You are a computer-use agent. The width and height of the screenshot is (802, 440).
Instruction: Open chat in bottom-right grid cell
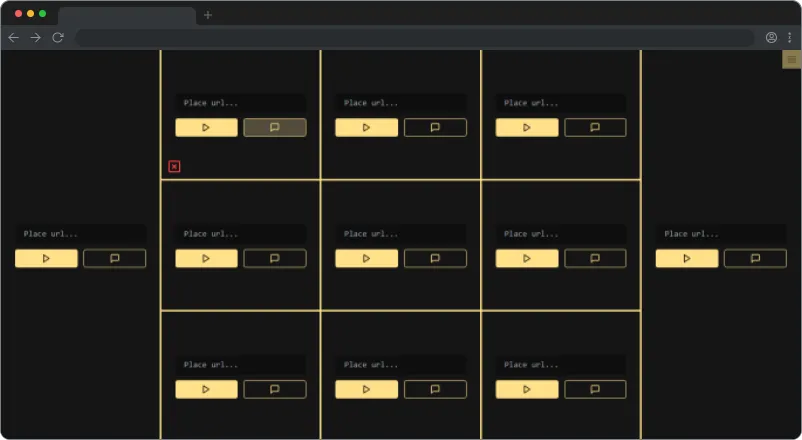point(595,389)
